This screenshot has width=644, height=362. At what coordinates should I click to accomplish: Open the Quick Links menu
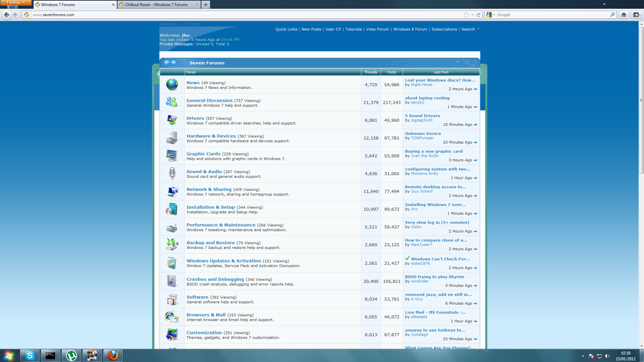click(x=286, y=29)
